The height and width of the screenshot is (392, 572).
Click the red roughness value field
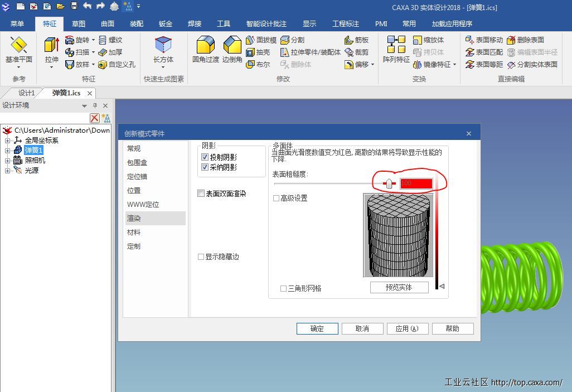[x=416, y=183]
